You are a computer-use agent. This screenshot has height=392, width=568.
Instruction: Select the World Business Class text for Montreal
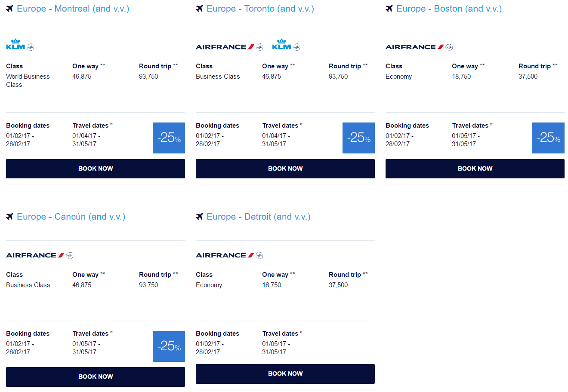pyautogui.click(x=28, y=80)
